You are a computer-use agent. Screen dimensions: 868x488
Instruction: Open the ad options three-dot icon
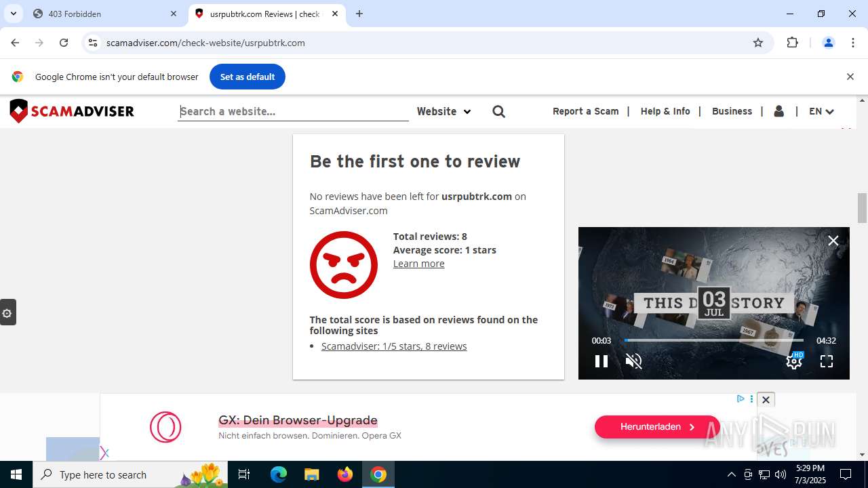coord(751,399)
